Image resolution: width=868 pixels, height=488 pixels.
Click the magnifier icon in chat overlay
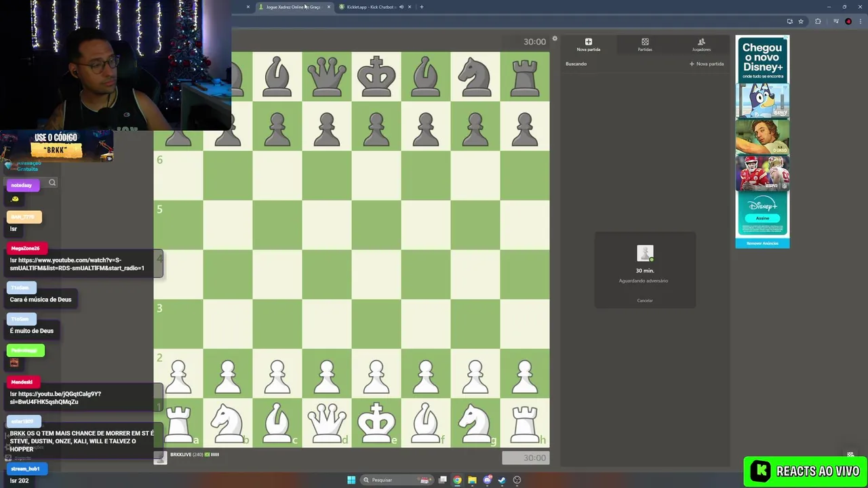pyautogui.click(x=52, y=182)
